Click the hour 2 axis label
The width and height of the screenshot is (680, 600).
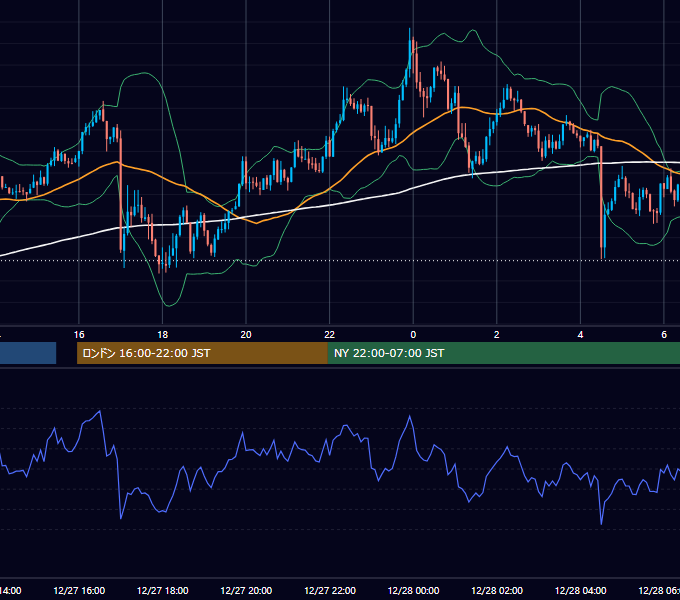(497, 335)
